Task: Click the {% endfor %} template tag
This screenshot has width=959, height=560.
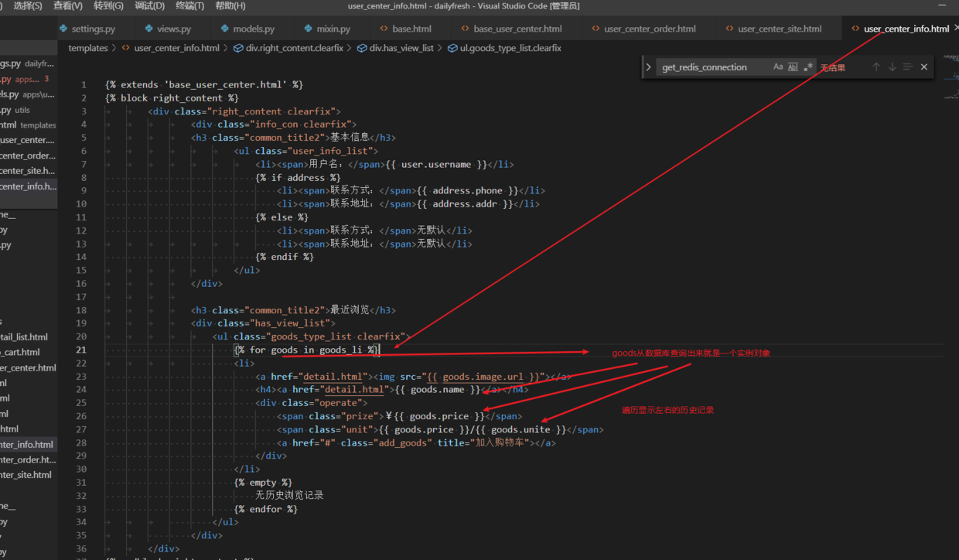Action: click(266, 509)
